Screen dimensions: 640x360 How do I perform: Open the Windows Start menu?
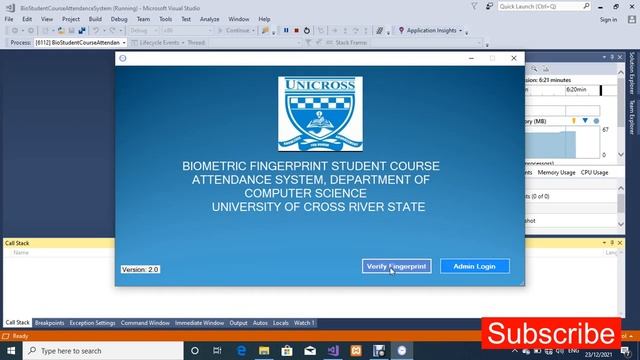tap(11, 351)
